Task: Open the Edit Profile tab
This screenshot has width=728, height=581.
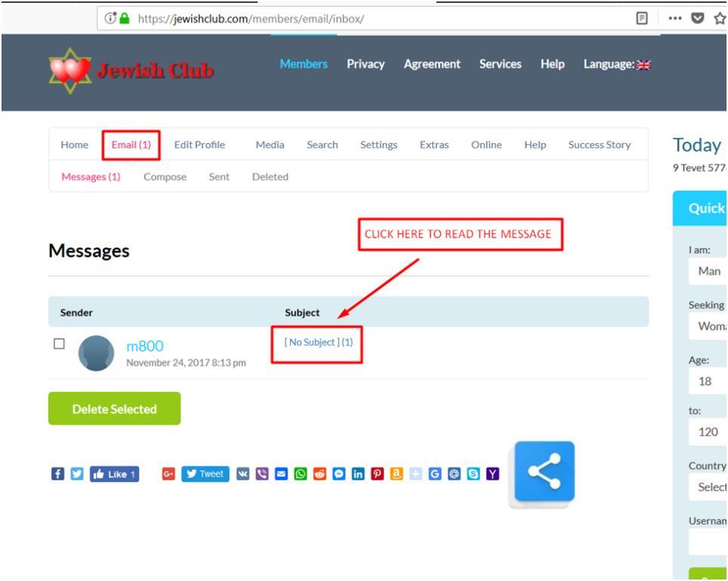Action: point(200,145)
